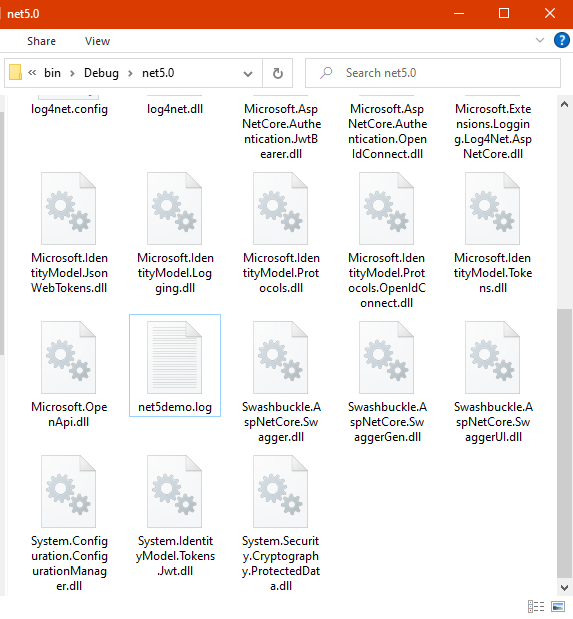Select the Swashbuckle.AspNetCore.Swagger.dll file icon
The height and width of the screenshot is (619, 573).
click(x=280, y=357)
